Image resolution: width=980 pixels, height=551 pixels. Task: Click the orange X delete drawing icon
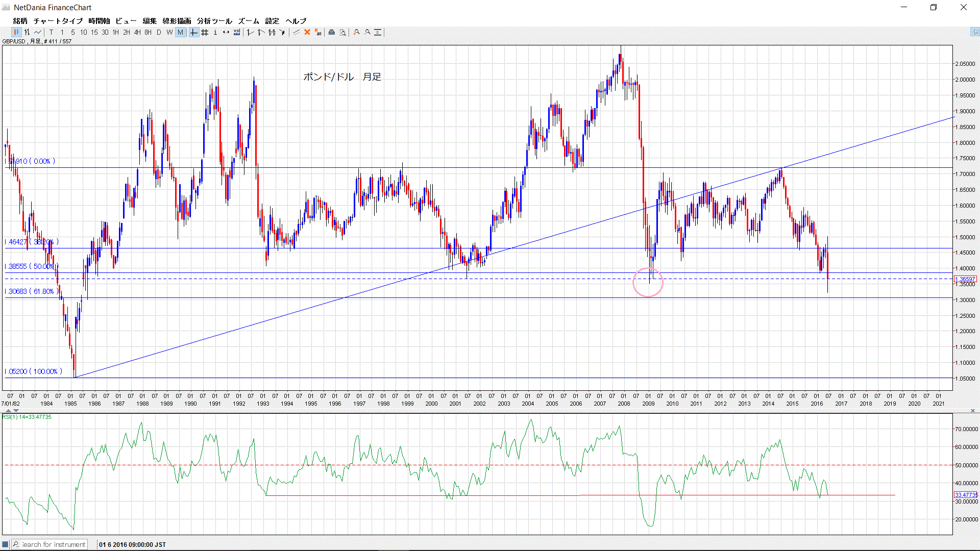[307, 32]
